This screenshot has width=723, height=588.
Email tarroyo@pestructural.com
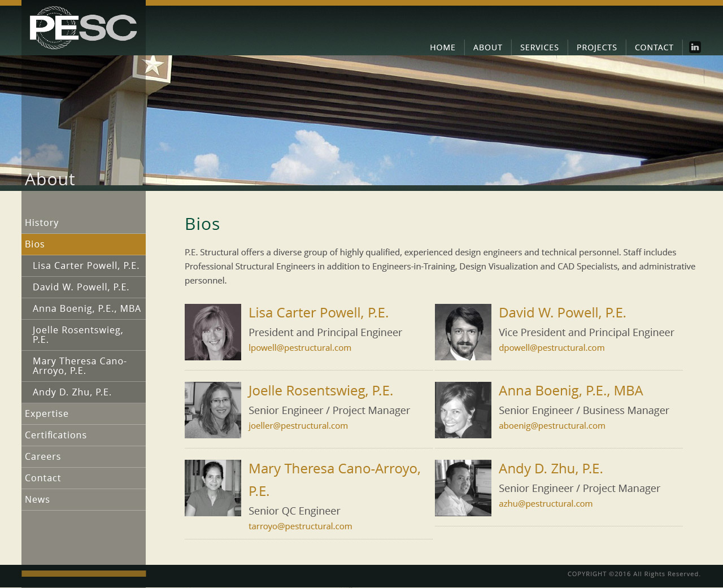pyautogui.click(x=300, y=526)
